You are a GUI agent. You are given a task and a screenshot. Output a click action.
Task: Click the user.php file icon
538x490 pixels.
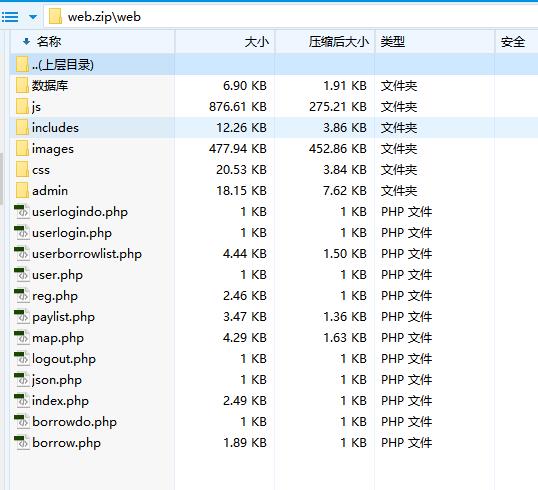pyautogui.click(x=22, y=275)
